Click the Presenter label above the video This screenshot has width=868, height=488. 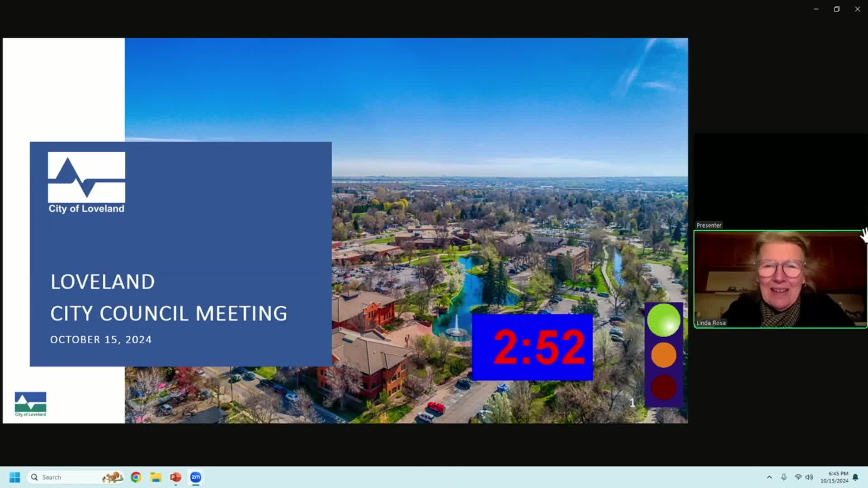click(x=708, y=225)
